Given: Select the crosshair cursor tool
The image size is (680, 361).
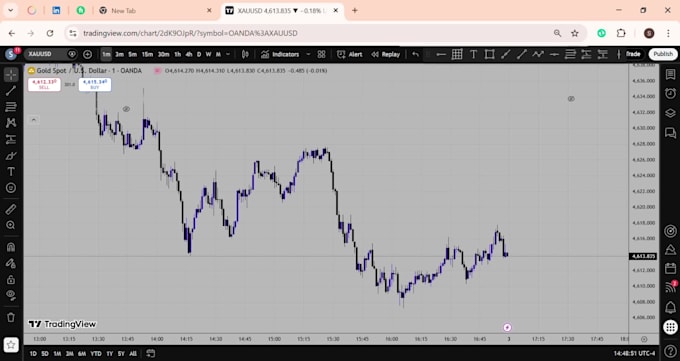Looking at the screenshot, I should click(11, 75).
